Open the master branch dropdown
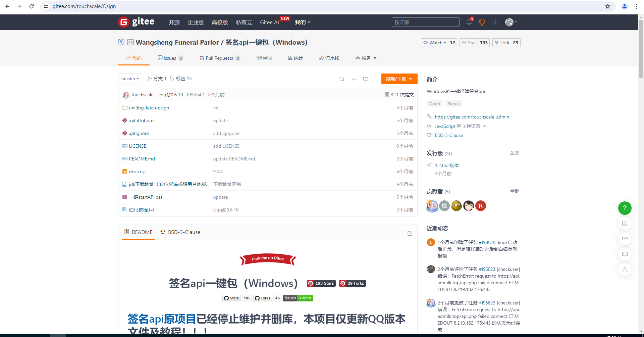This screenshot has width=644, height=337. click(130, 79)
